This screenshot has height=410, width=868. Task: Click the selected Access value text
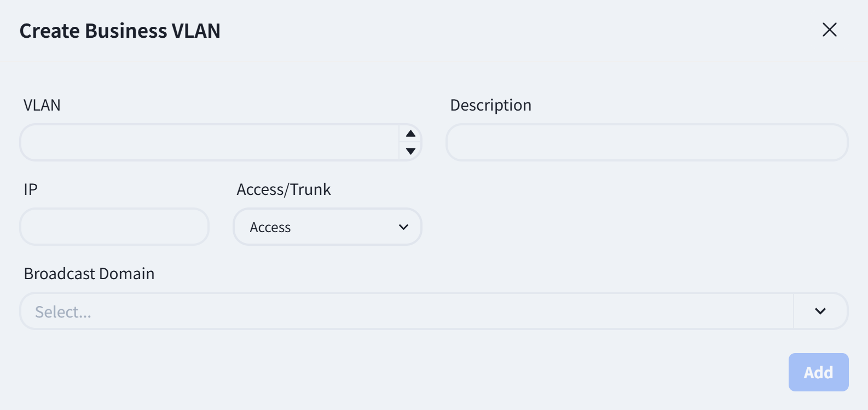pyautogui.click(x=270, y=227)
